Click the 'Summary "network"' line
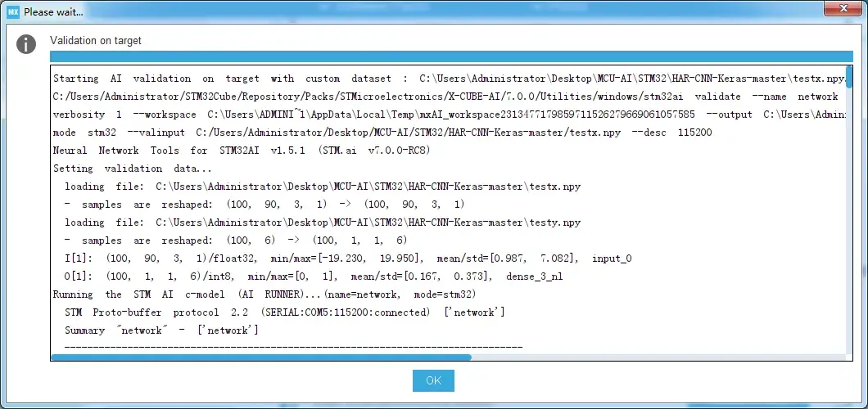 coord(161,330)
